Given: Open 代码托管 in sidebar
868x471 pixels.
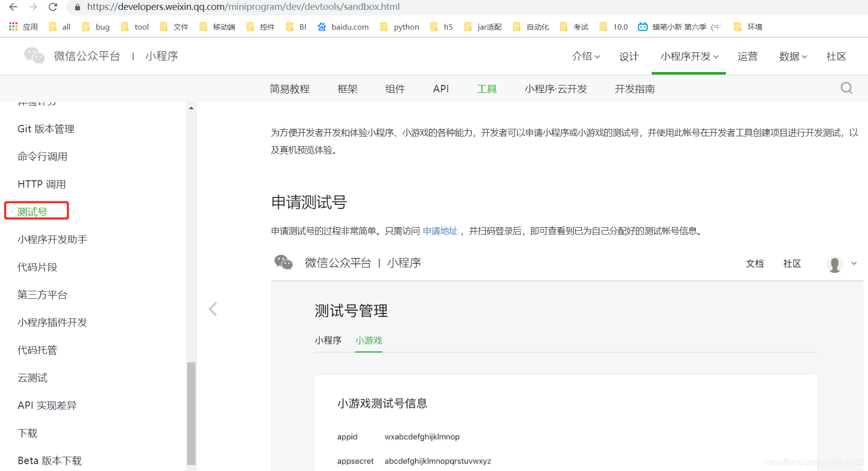Looking at the screenshot, I should 38,350.
